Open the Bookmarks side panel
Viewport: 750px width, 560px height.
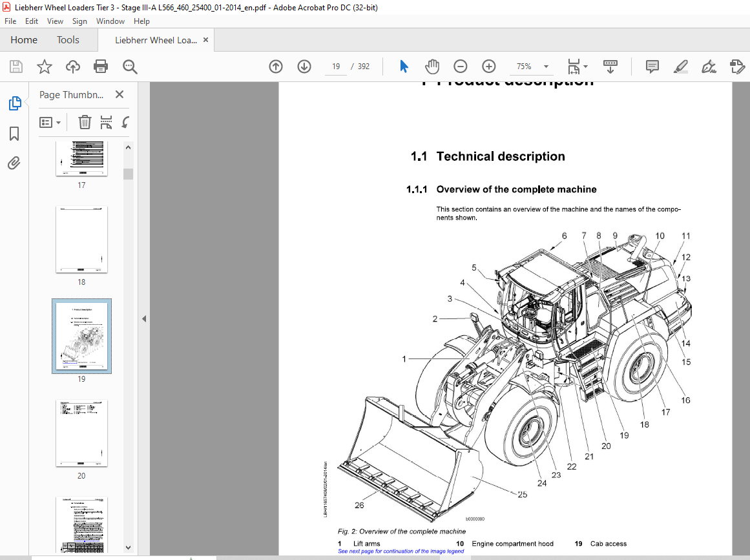[x=14, y=134]
